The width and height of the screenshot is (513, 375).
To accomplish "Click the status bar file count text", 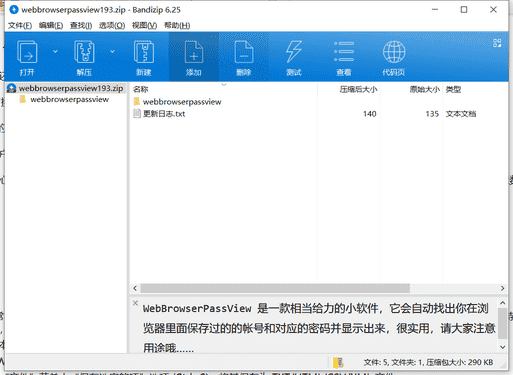I will click(x=428, y=362).
